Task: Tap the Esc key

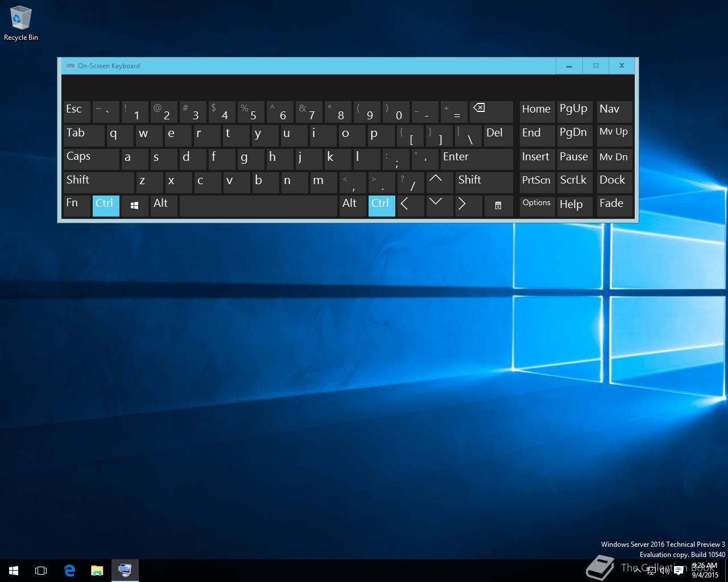Action: (x=77, y=112)
